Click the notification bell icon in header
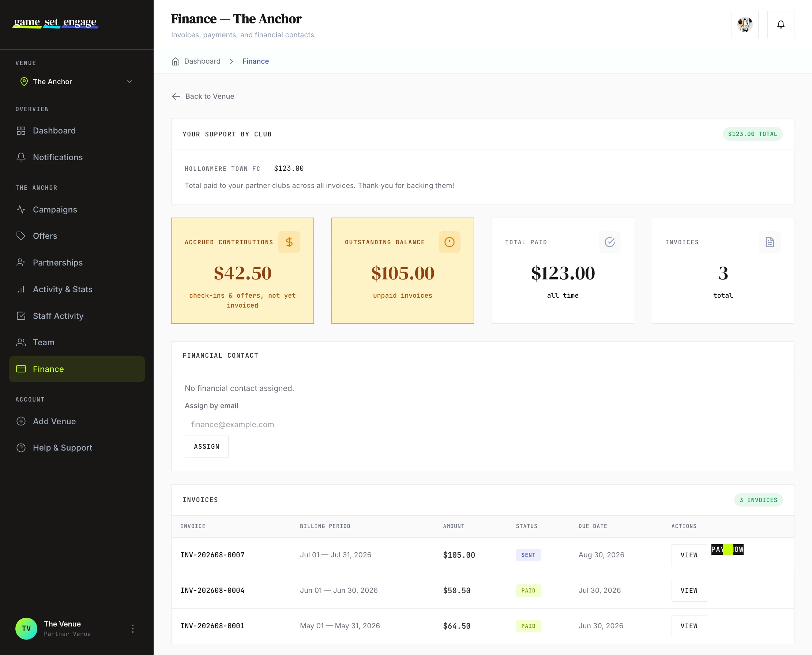Image resolution: width=812 pixels, height=655 pixels. 781,25
